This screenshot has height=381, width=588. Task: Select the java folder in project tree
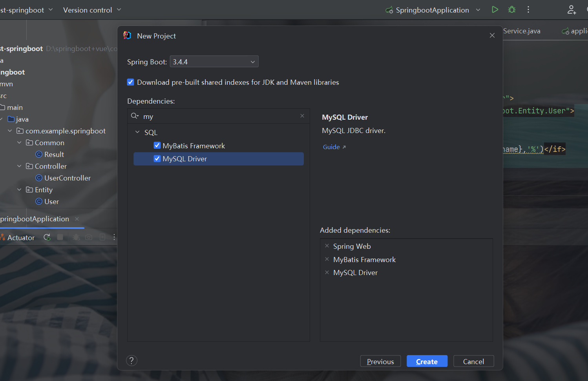[x=22, y=119]
